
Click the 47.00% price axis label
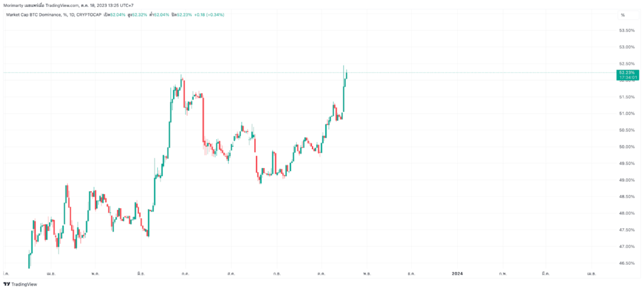coord(627,247)
